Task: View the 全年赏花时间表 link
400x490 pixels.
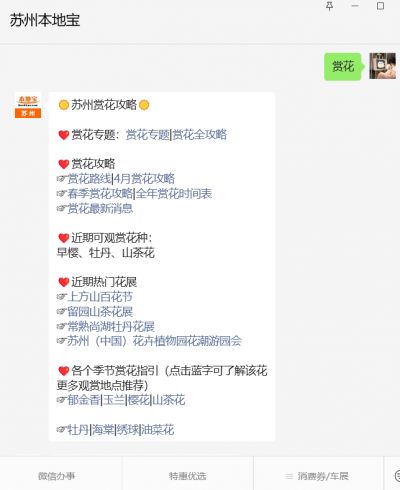Action: tap(174, 194)
